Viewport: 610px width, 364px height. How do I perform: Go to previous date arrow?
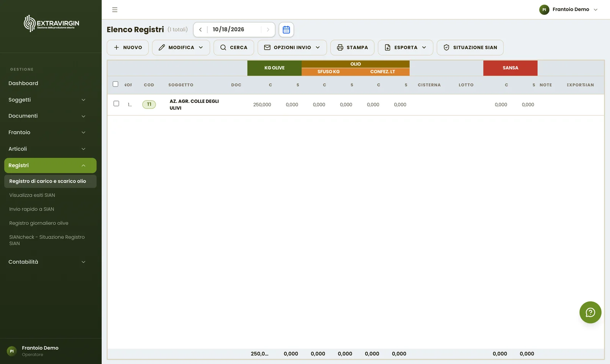(201, 30)
